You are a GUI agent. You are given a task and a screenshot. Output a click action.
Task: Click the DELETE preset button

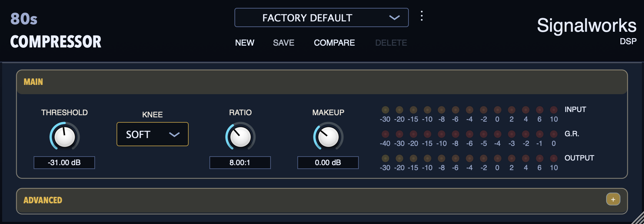click(x=391, y=43)
